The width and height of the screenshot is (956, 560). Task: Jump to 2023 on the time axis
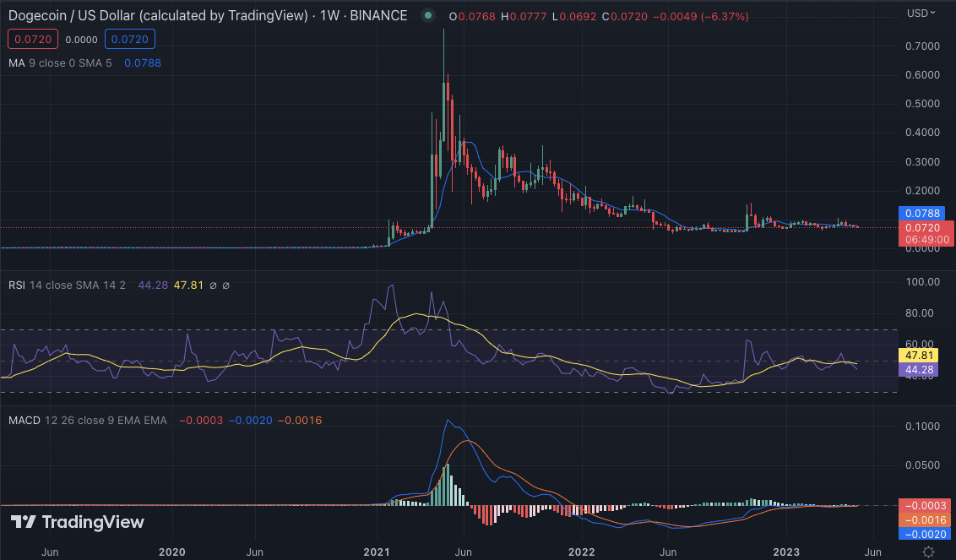click(786, 552)
